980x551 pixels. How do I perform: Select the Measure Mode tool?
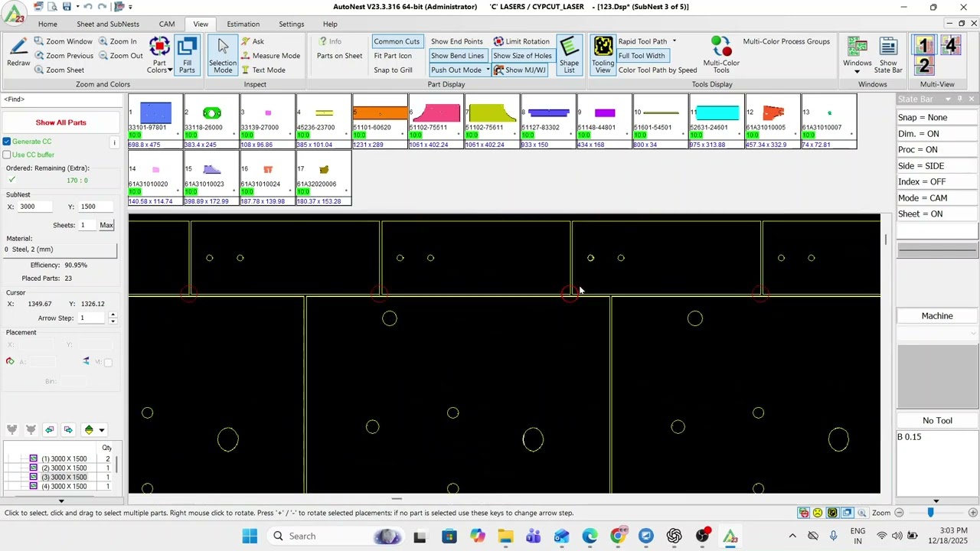(x=270, y=55)
